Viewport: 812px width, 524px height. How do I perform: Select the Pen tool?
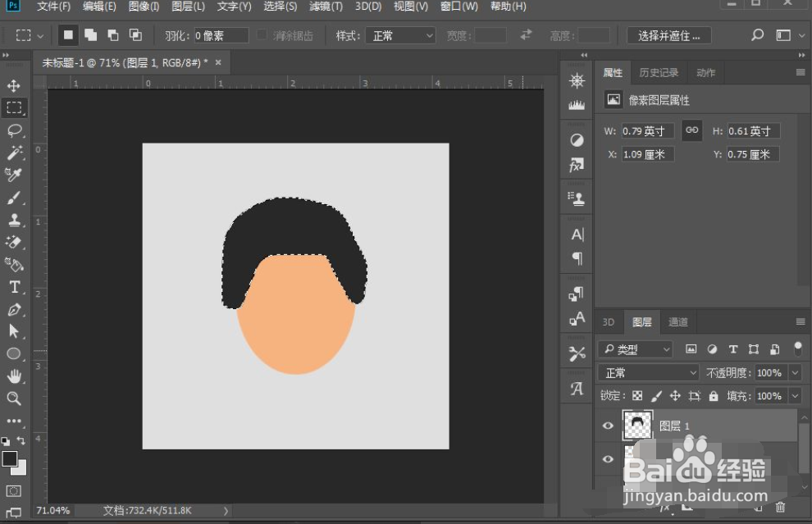point(14,310)
